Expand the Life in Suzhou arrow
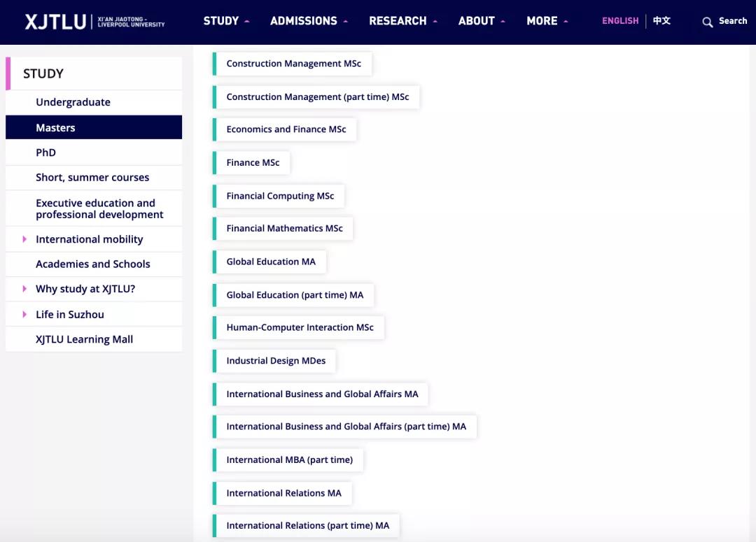756x542 pixels. click(x=24, y=314)
